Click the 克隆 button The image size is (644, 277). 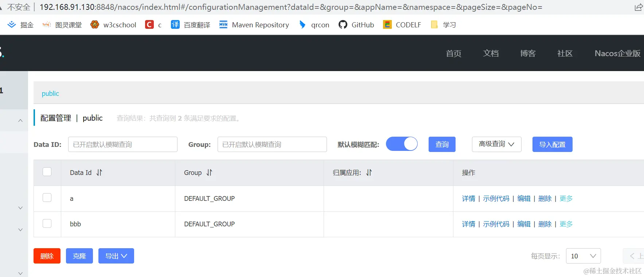(79, 256)
